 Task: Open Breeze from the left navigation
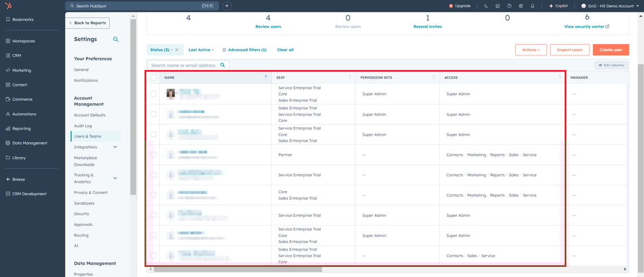[x=19, y=179]
